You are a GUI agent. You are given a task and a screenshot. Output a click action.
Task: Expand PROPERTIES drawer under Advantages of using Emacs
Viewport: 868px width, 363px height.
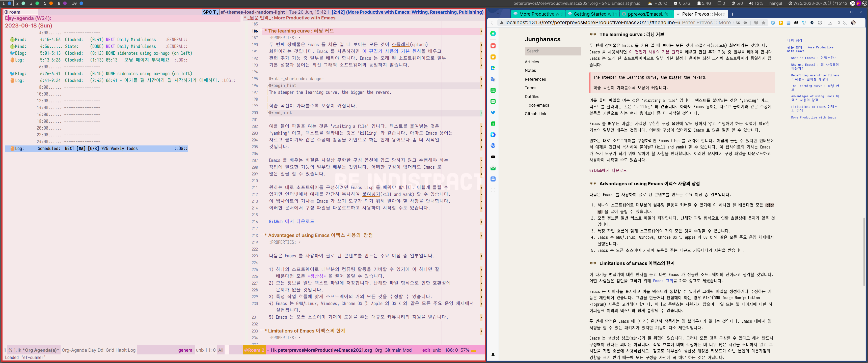284,242
